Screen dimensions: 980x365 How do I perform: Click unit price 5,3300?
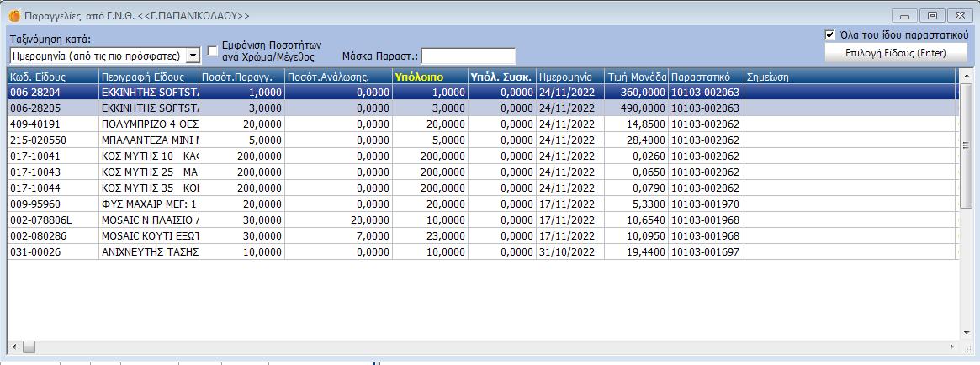(649, 204)
